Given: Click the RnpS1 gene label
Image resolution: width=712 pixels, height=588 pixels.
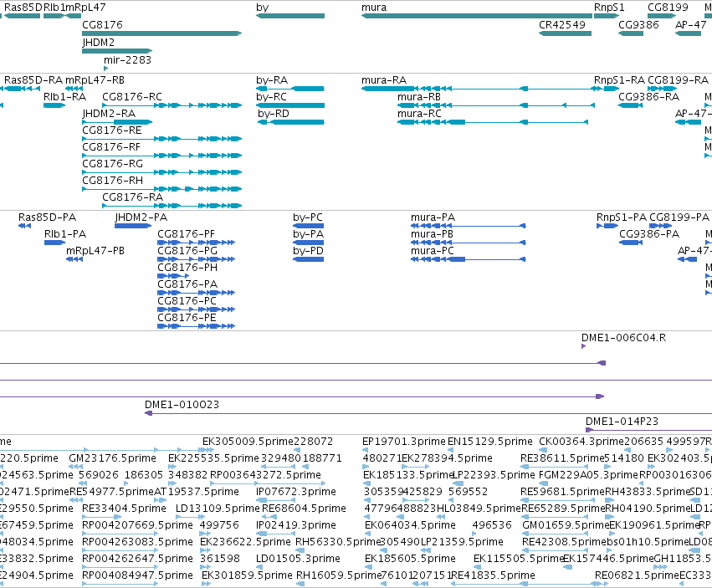Looking at the screenshot, I should (x=609, y=8).
